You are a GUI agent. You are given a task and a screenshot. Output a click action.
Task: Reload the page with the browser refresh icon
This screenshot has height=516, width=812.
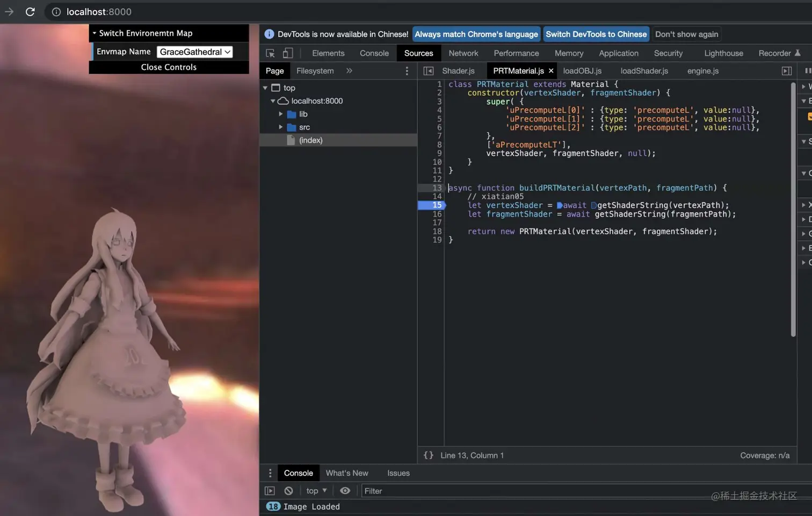[x=30, y=12]
